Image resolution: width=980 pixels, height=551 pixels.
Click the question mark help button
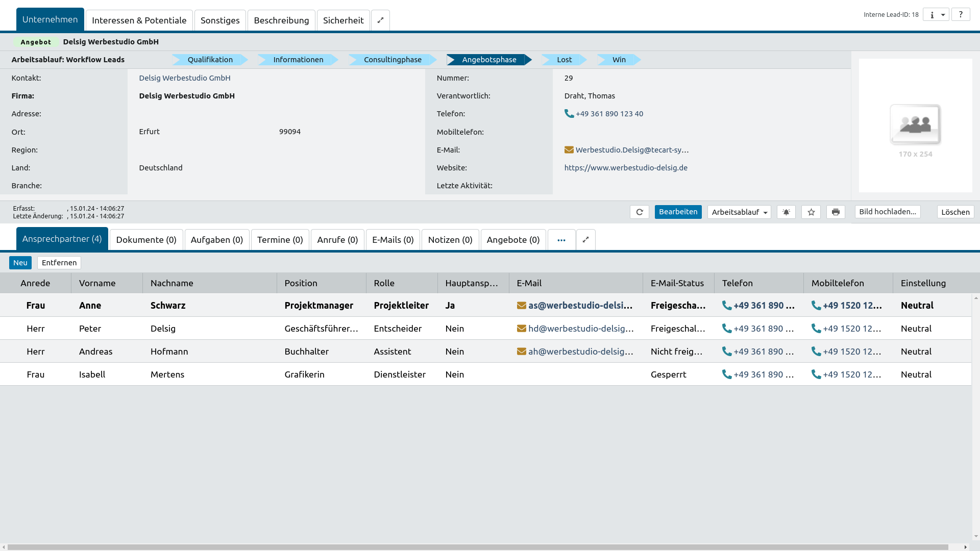point(960,15)
